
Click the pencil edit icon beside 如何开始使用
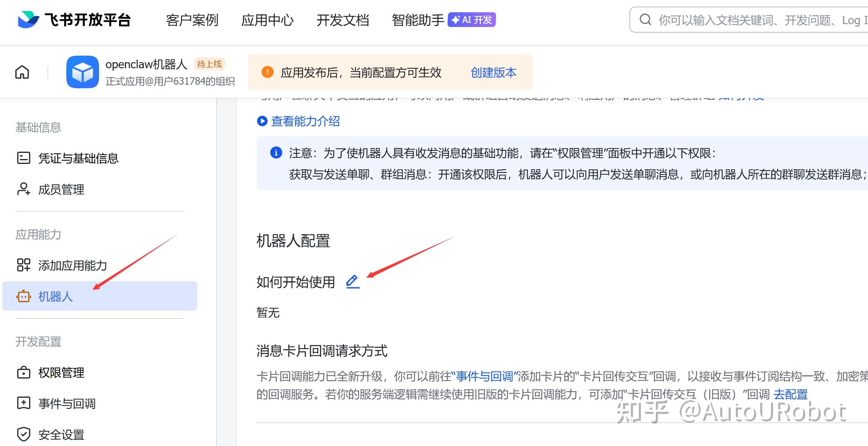(352, 282)
